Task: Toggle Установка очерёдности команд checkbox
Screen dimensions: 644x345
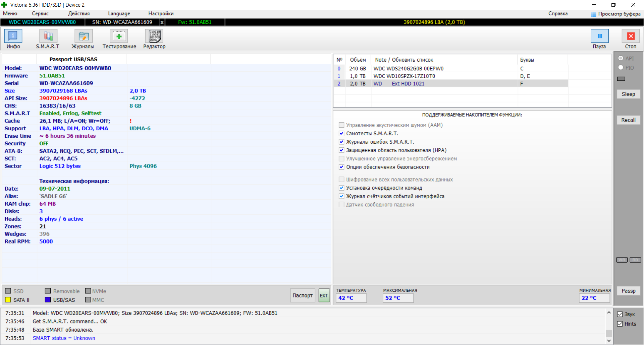Action: coord(341,188)
